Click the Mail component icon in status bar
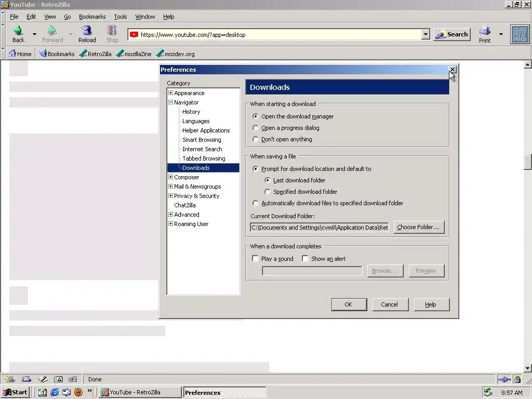Viewport: 532px width, 399px height. [x=26, y=379]
